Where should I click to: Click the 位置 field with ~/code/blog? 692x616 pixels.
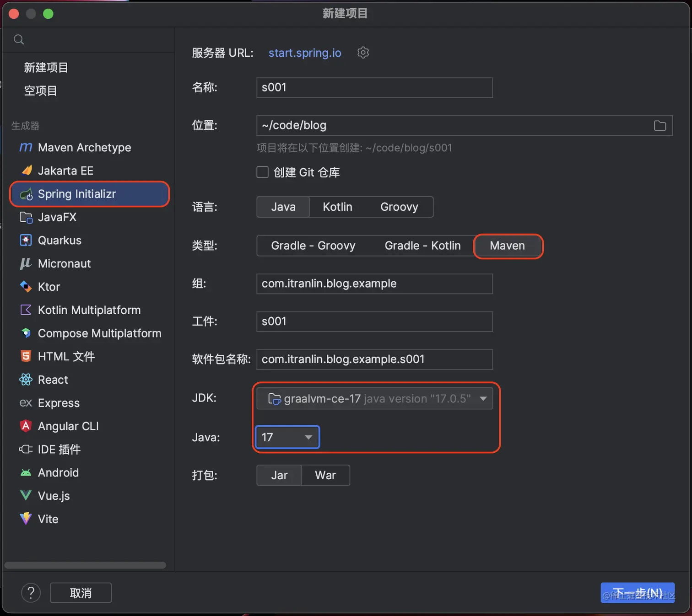465,125
